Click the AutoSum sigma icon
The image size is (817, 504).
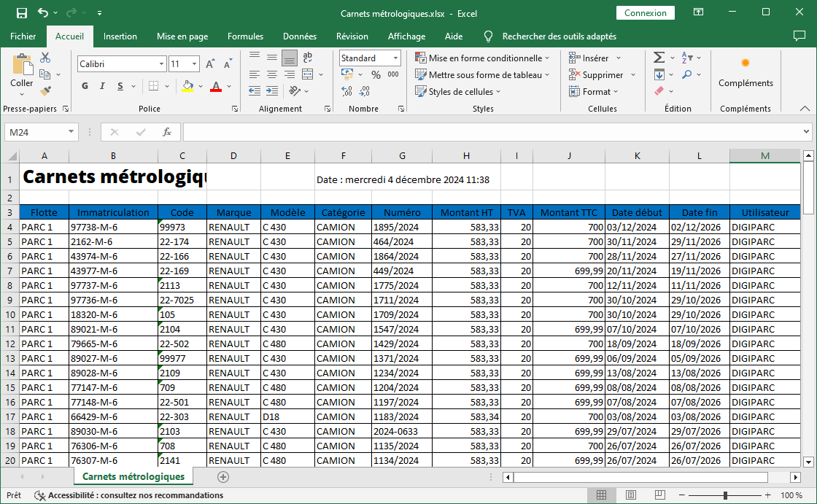(659, 58)
